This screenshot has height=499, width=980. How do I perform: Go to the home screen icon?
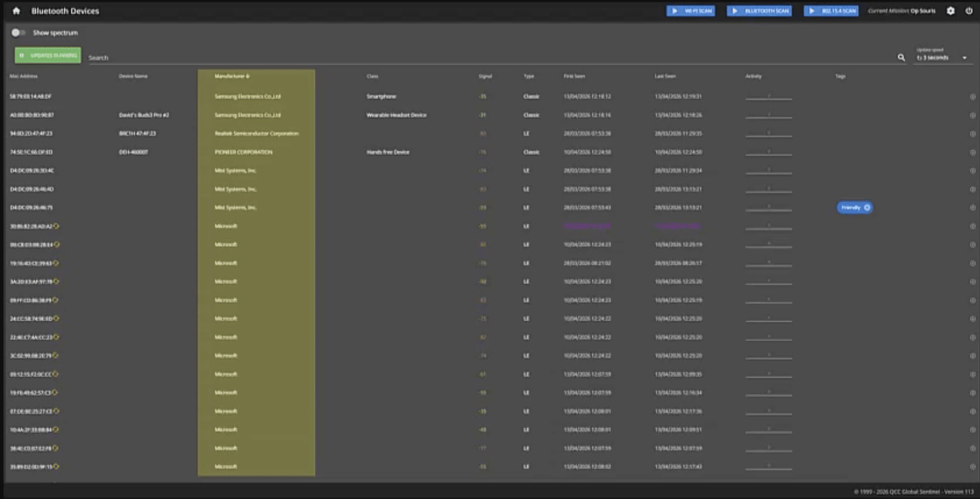pyautogui.click(x=16, y=11)
